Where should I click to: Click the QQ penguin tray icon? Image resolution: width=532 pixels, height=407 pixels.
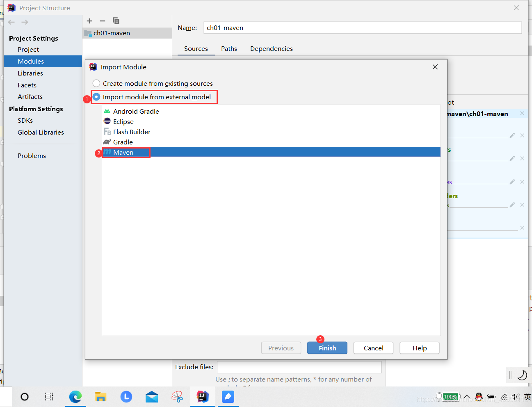pyautogui.click(x=479, y=397)
